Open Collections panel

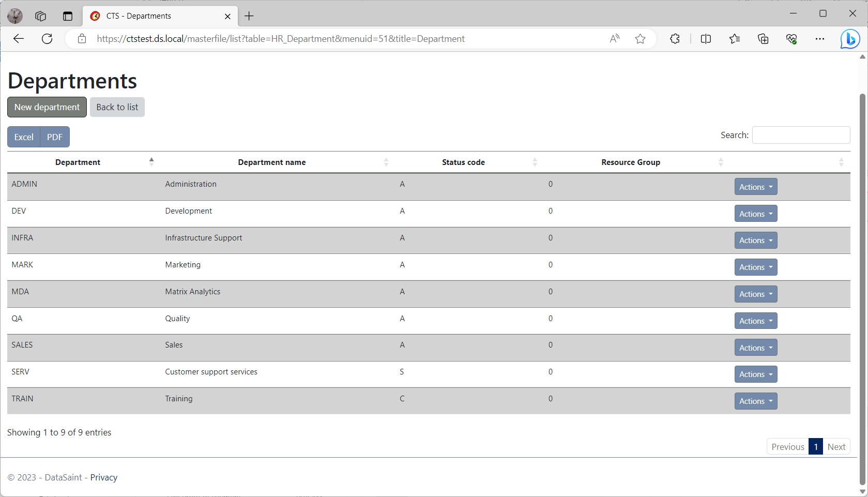tap(763, 39)
